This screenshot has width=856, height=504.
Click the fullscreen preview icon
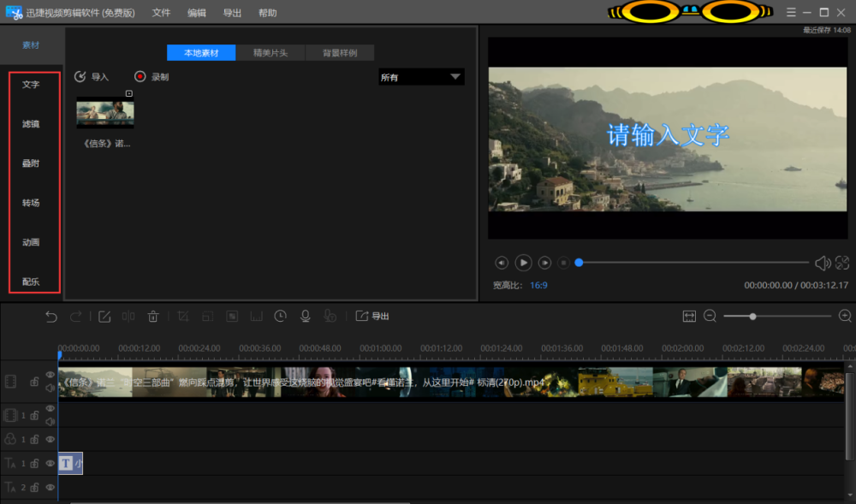[842, 263]
